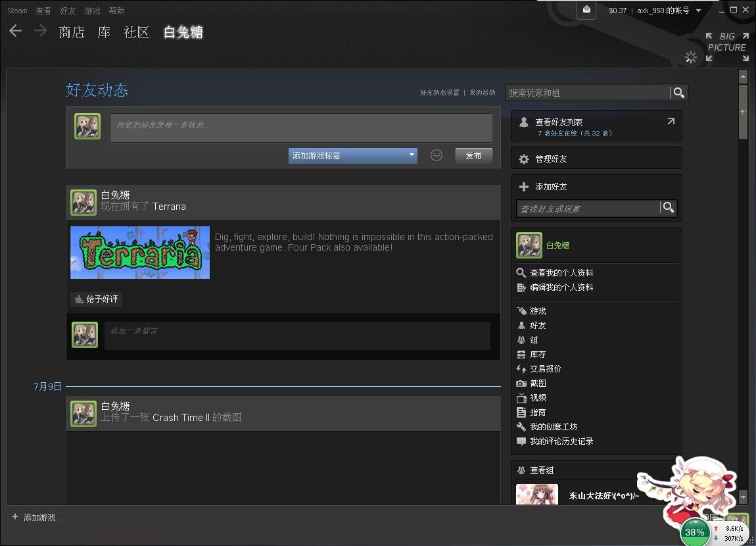Go forward with the right arrow icon
The width and height of the screenshot is (756, 546).
(41, 32)
